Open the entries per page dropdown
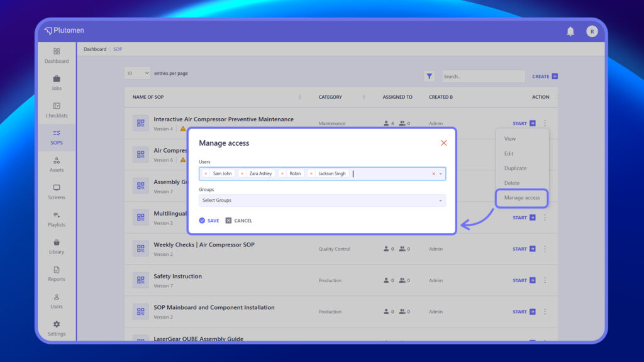 click(x=137, y=73)
